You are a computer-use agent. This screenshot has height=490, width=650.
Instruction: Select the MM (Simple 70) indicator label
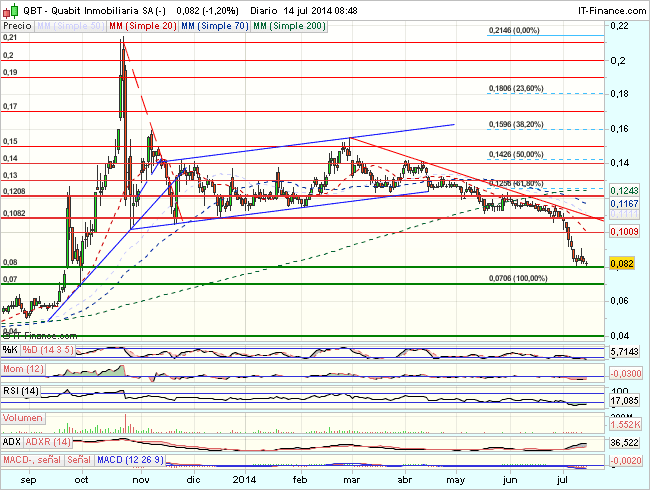click(214, 23)
